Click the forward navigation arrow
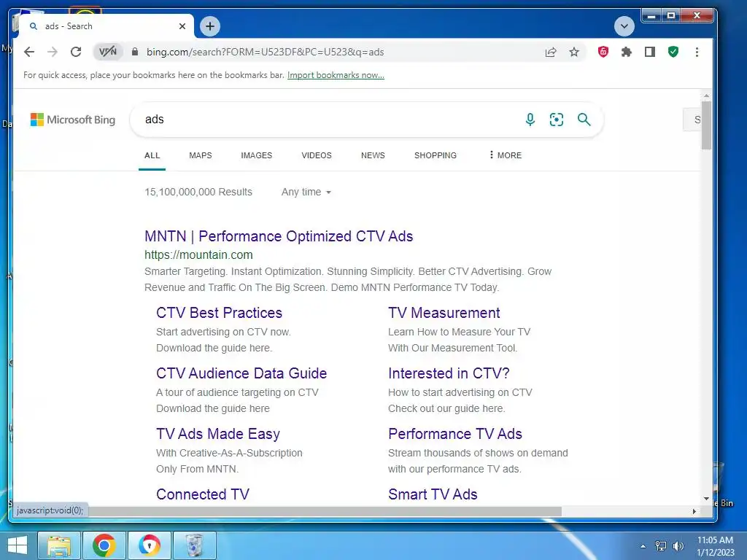 53,52
